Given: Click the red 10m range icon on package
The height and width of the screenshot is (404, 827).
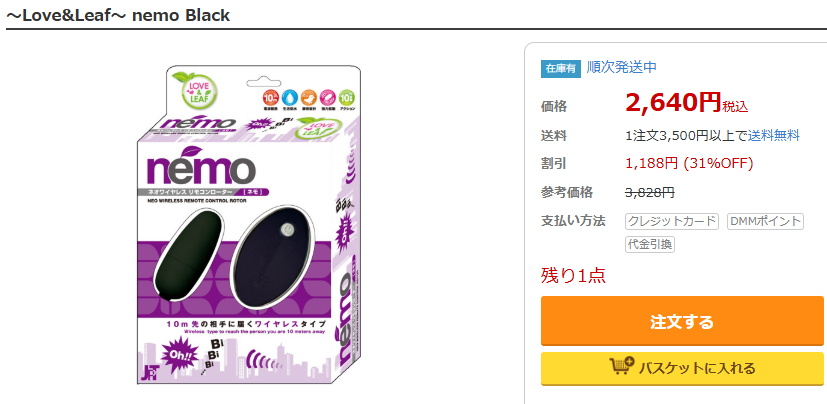Looking at the screenshot, I should pyautogui.click(x=270, y=98).
